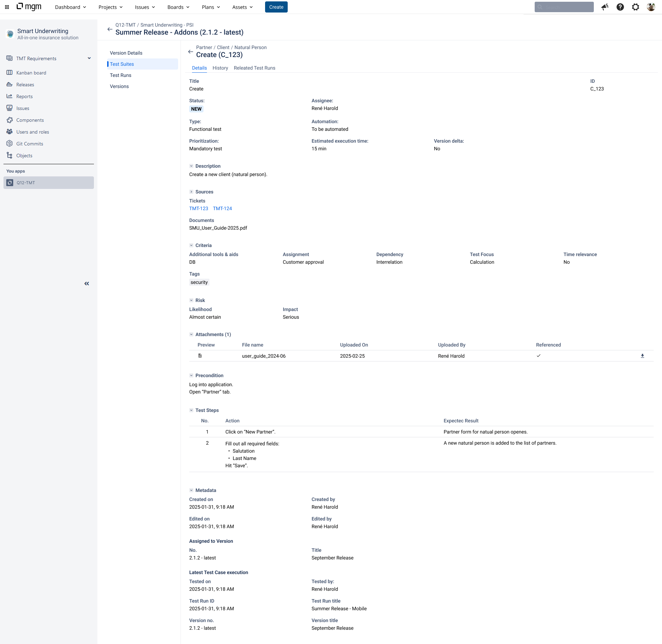662x644 pixels.
Task: Click the announcements megaphone icon
Action: (605, 7)
